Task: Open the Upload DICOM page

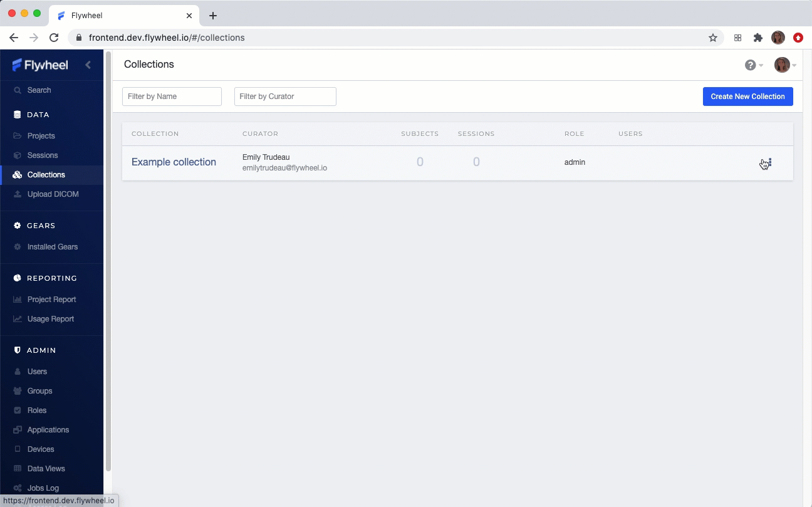Action: 53,194
